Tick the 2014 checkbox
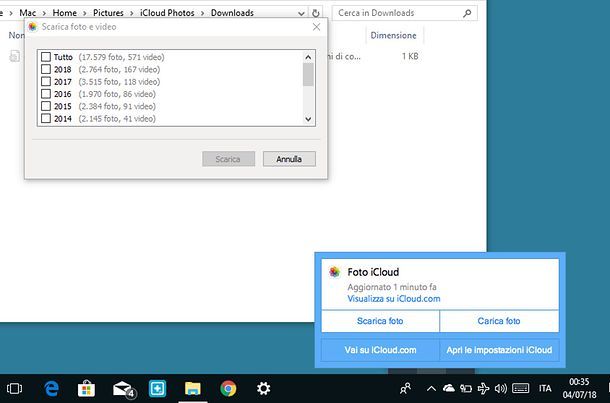The image size is (610, 403). pos(46,118)
